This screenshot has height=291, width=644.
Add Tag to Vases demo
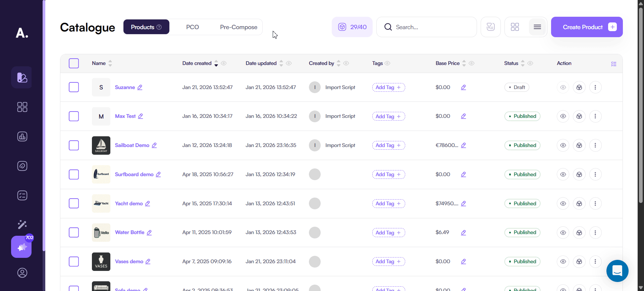[x=388, y=262]
